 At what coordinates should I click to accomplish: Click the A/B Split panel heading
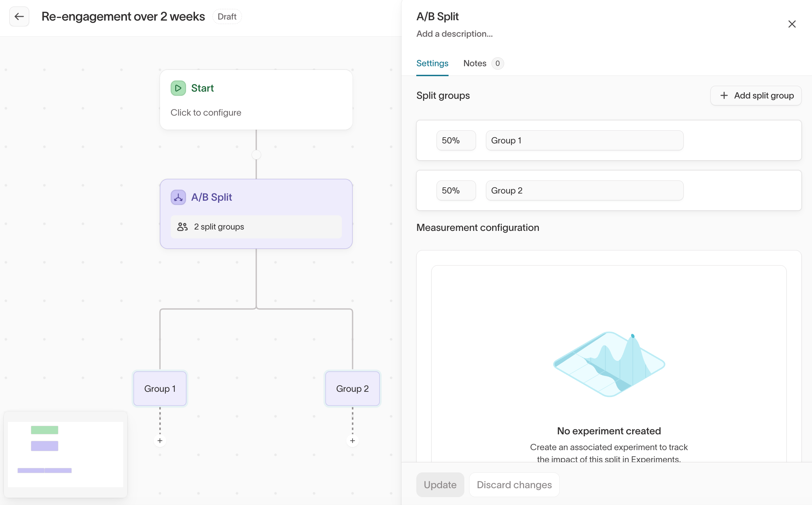pos(438,16)
